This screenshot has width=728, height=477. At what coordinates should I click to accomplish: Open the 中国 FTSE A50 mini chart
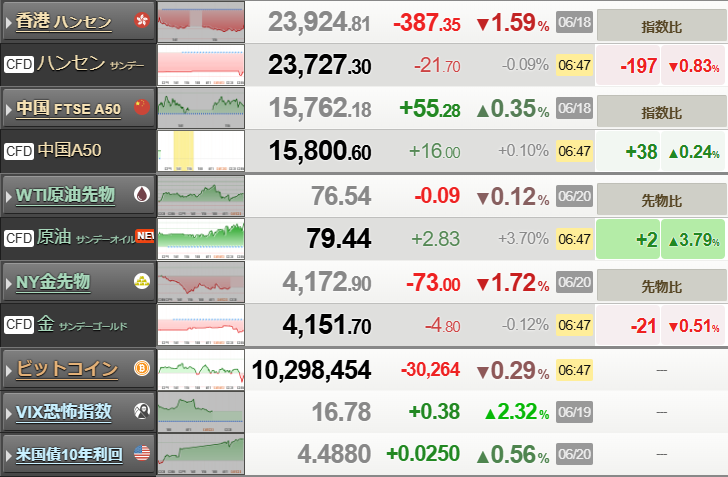pyautogui.click(x=201, y=108)
